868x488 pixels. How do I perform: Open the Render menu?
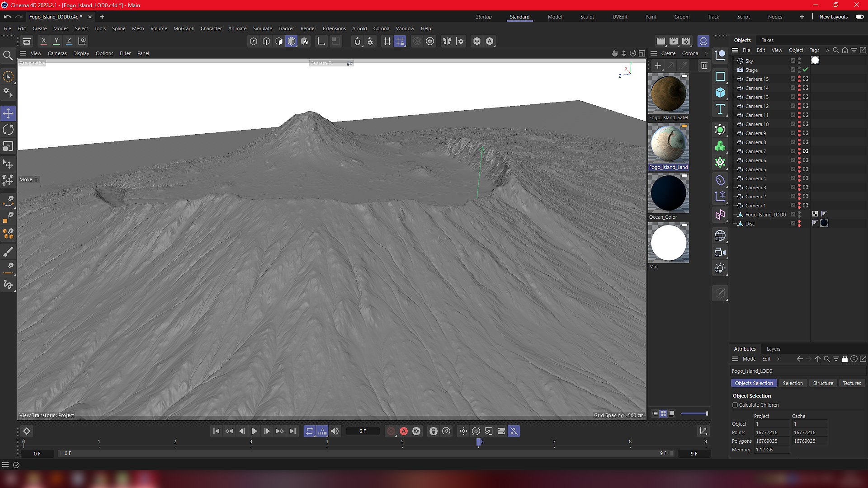[x=308, y=28]
